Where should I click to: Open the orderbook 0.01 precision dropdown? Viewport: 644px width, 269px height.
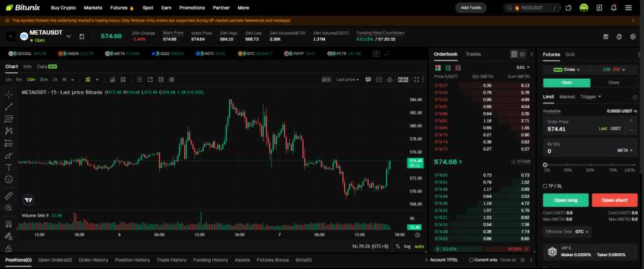click(x=523, y=67)
